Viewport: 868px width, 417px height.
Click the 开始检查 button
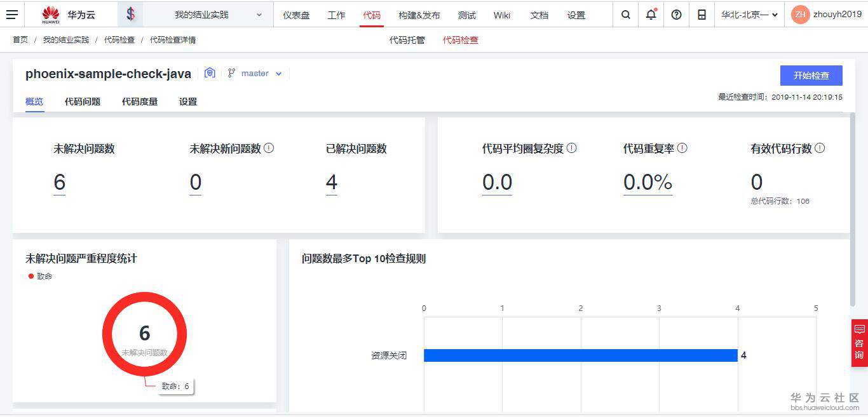(x=811, y=76)
